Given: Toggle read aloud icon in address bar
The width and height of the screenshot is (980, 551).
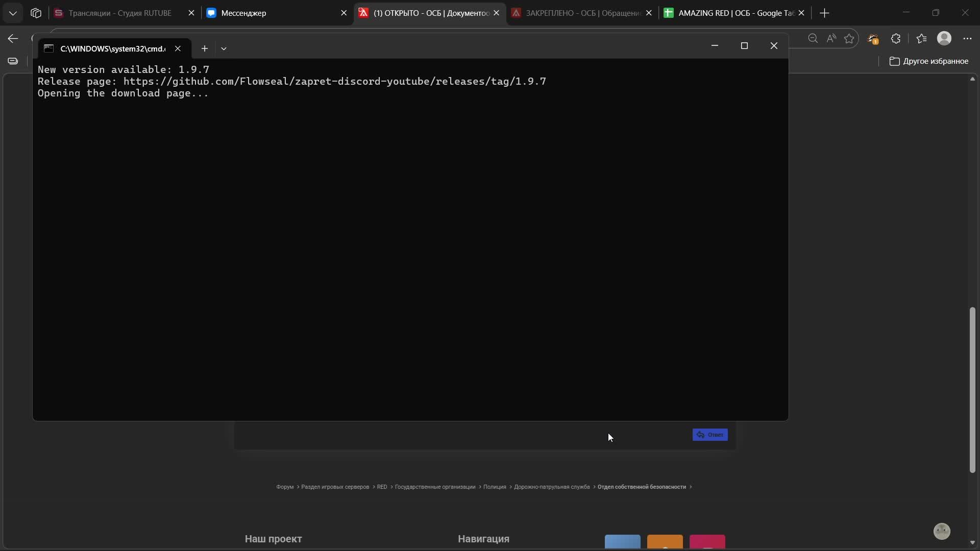Looking at the screenshot, I should 831,38.
